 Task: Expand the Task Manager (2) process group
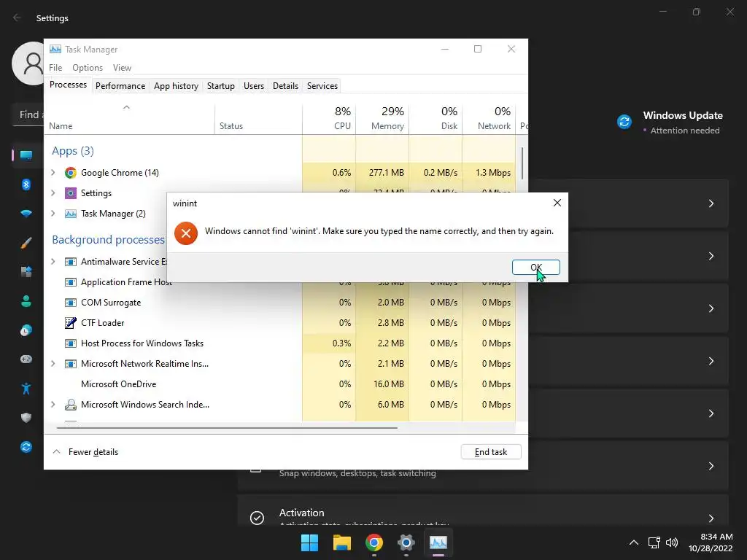[53, 214]
